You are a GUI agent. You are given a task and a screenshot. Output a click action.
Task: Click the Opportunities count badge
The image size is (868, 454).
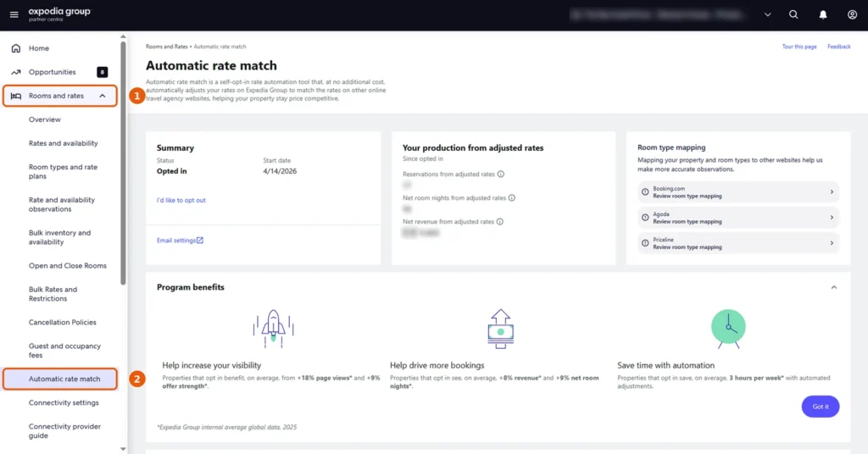point(103,72)
